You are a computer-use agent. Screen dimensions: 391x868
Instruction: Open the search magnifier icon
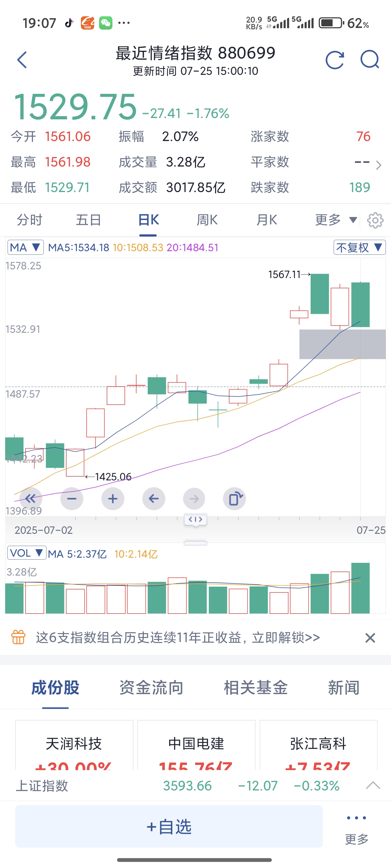pyautogui.click(x=370, y=60)
